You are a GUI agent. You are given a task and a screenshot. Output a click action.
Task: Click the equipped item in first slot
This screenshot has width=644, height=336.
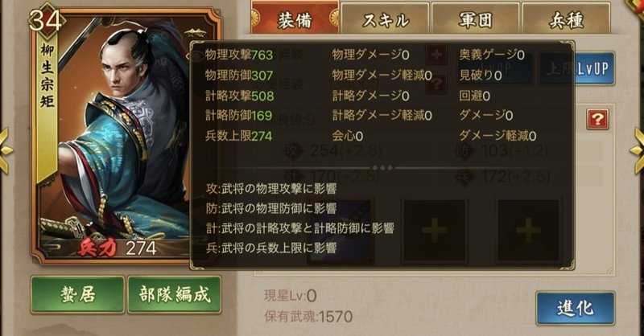point(340,231)
